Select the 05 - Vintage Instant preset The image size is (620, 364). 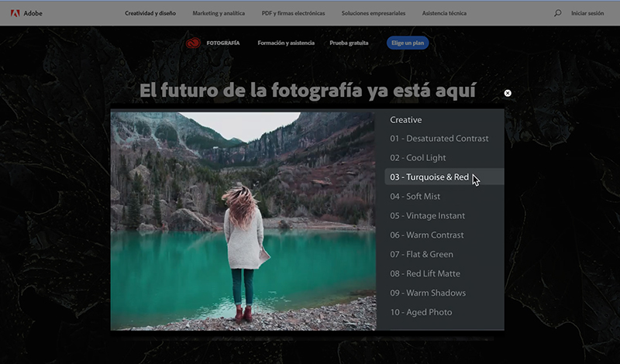[x=427, y=216]
